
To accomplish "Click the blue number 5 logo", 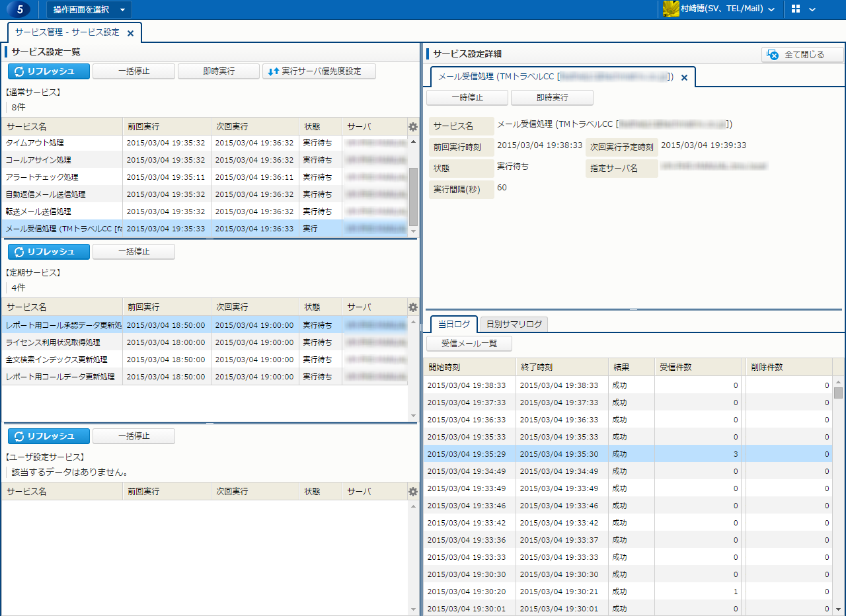I will point(19,9).
